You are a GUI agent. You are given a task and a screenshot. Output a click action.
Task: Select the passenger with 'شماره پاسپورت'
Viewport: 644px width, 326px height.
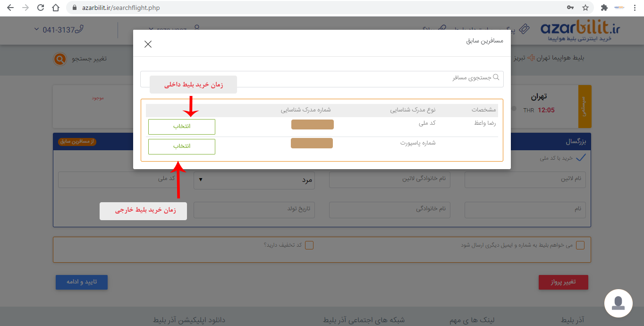point(182,146)
